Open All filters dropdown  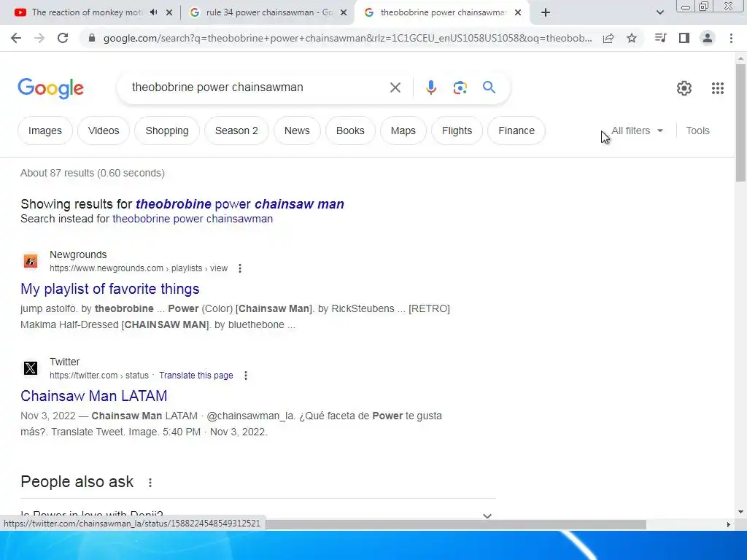coord(637,131)
